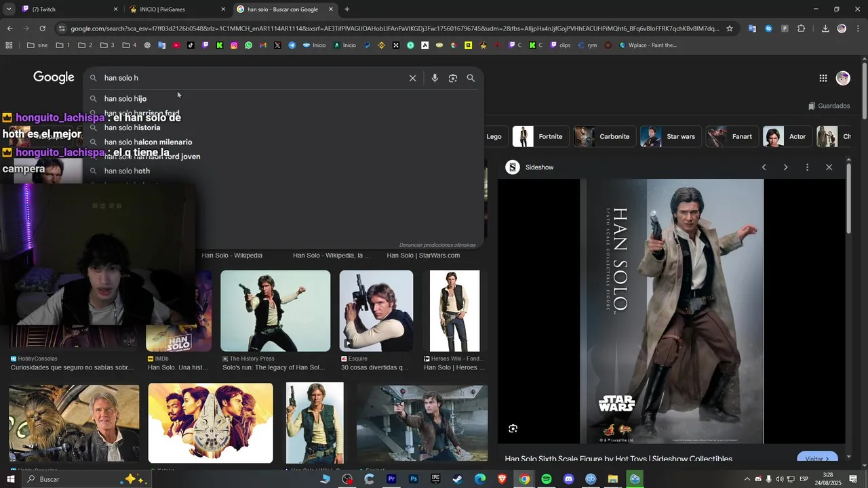
Task: Open Discord from the taskbar
Action: point(568,479)
